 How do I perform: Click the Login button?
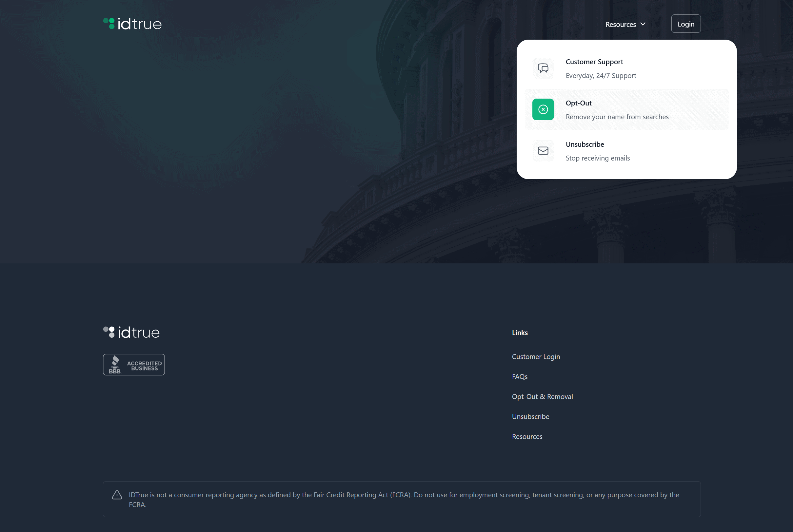686,23
